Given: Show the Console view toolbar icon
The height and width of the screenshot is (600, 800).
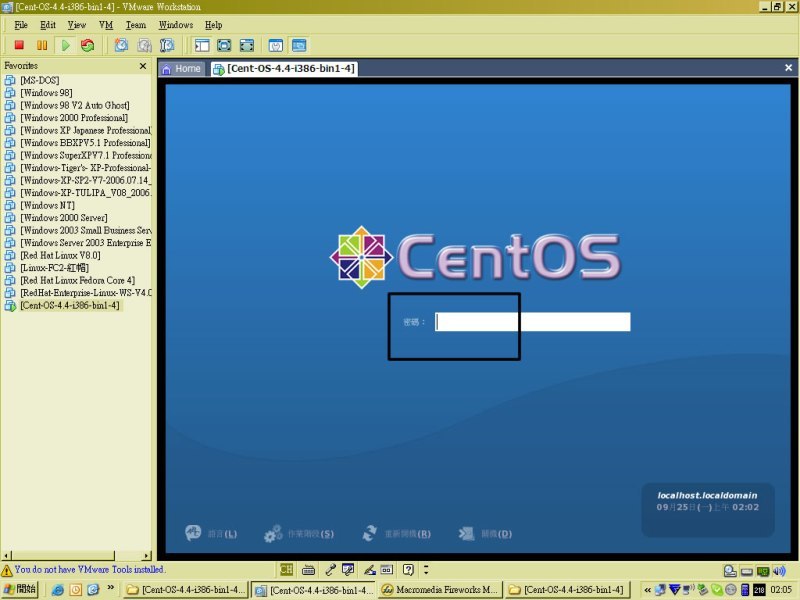Looking at the screenshot, I should point(299,45).
